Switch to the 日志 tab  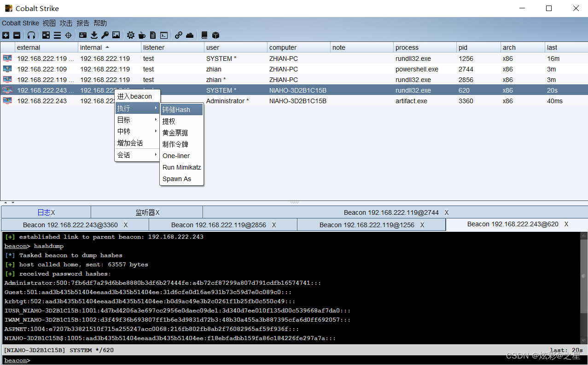pos(46,212)
